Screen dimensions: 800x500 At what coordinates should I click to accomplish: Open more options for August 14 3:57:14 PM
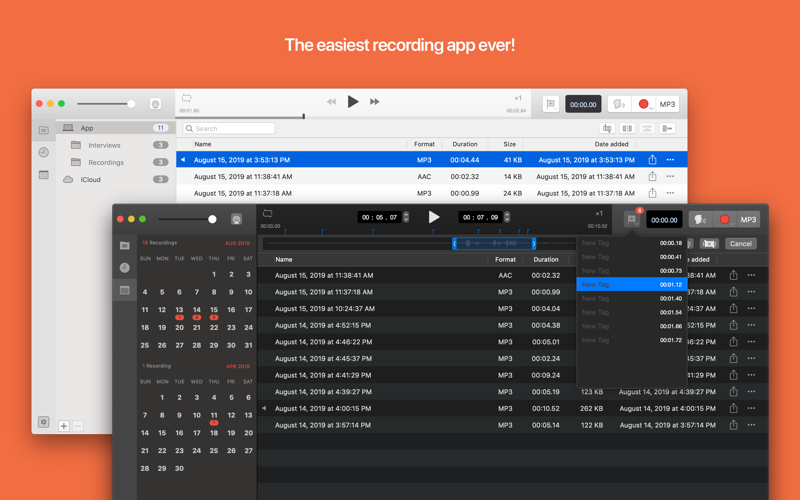pos(752,426)
